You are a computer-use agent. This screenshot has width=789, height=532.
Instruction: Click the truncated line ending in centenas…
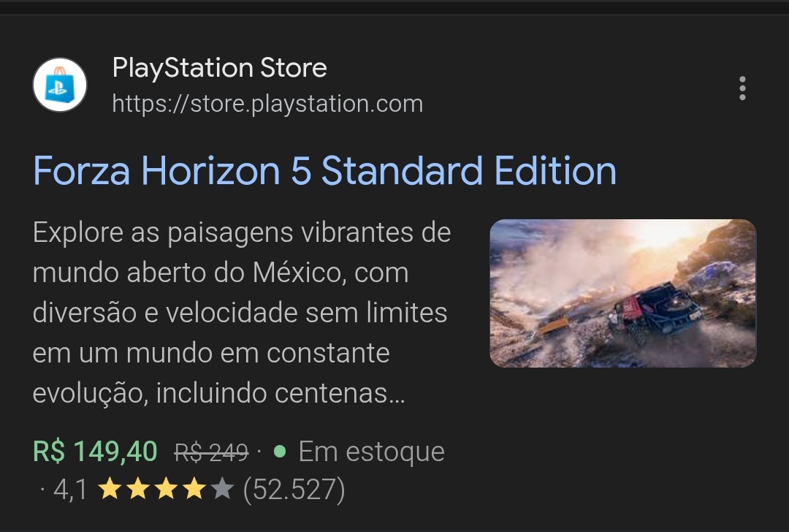tap(219, 393)
